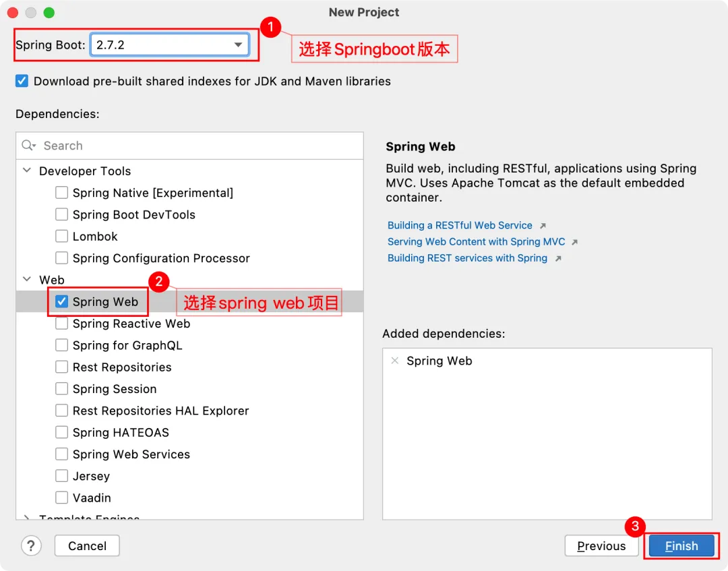Viewport: 728px width, 571px height.
Task: Open the Spring Boot version dropdown
Action: click(x=169, y=45)
